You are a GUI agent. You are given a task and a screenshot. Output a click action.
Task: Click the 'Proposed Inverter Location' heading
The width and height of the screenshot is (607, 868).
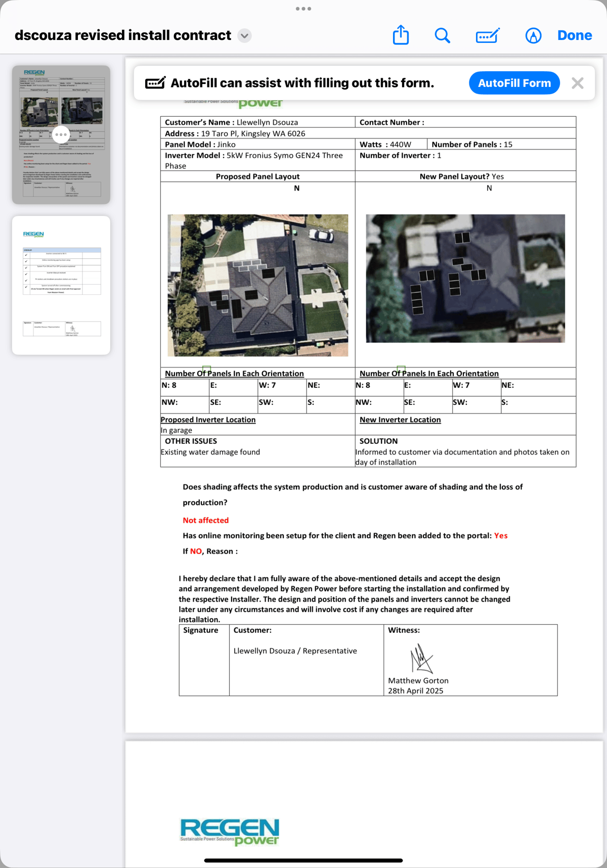(208, 420)
